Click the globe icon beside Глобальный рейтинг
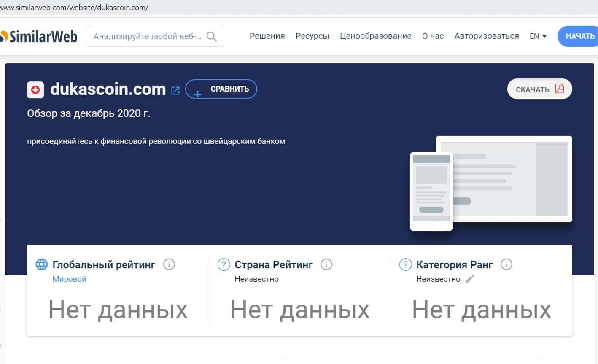Image resolution: width=598 pixels, height=364 pixels. [42, 264]
